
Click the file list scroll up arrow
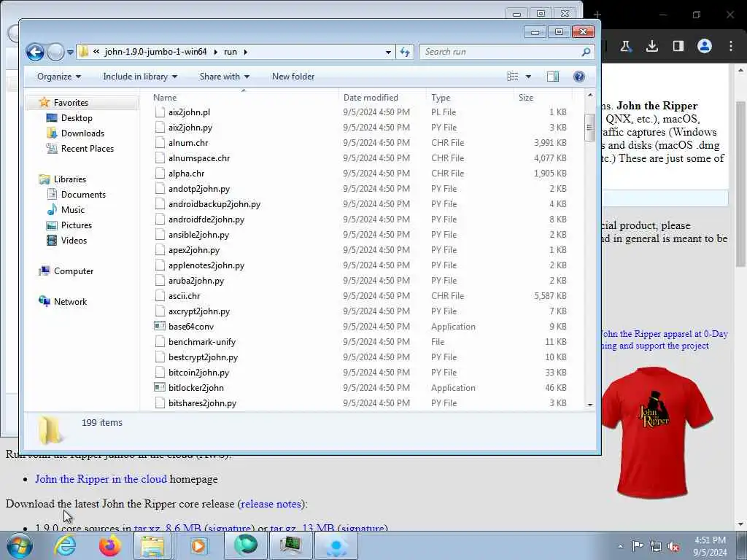click(x=589, y=96)
